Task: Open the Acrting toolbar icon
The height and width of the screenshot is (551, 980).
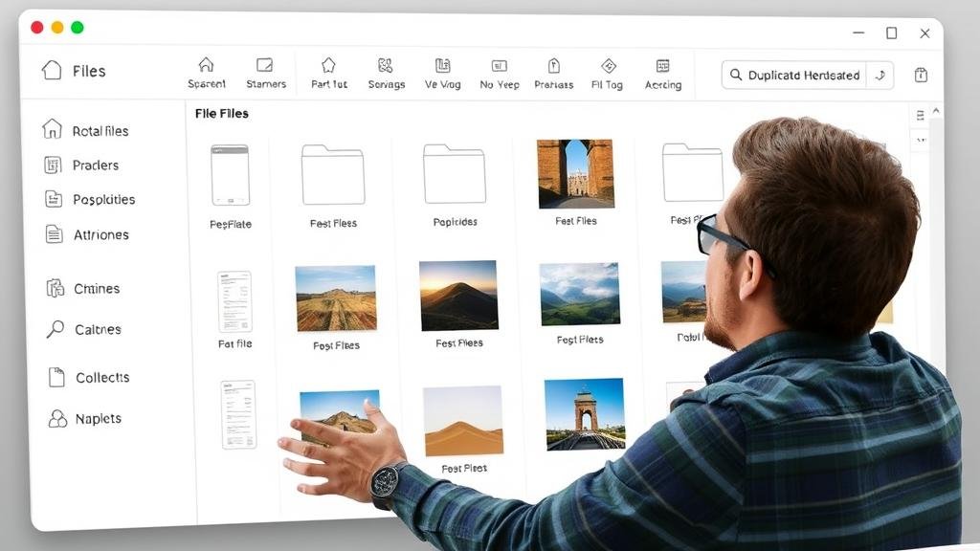Action: pyautogui.click(x=662, y=66)
